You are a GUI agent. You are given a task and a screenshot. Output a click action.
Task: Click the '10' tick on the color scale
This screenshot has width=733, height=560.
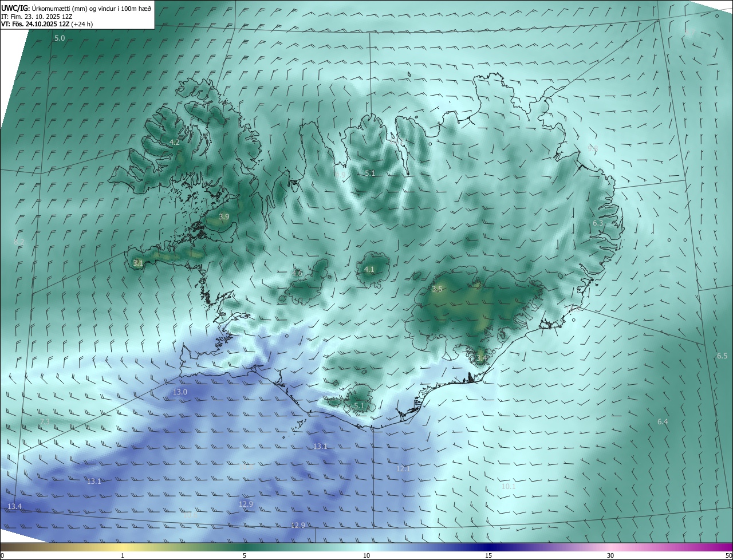click(x=366, y=555)
